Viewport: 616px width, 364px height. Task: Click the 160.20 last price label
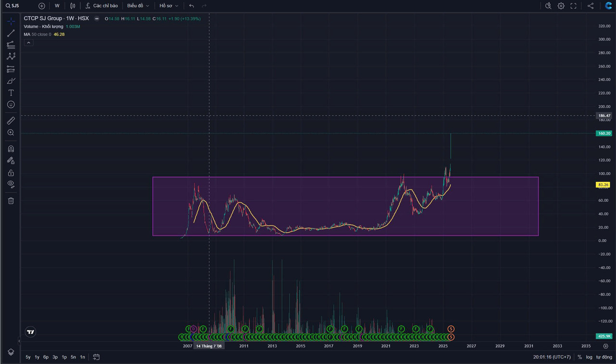pos(604,133)
